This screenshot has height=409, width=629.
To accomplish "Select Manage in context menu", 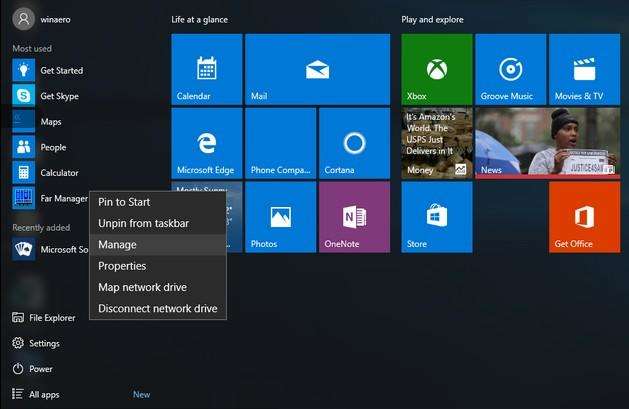I will tap(158, 245).
